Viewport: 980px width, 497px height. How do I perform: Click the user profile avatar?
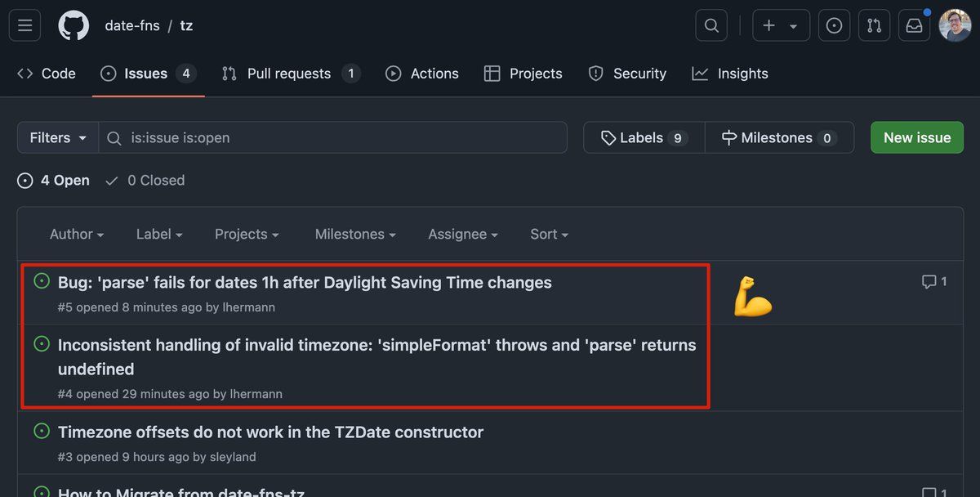[x=955, y=25]
